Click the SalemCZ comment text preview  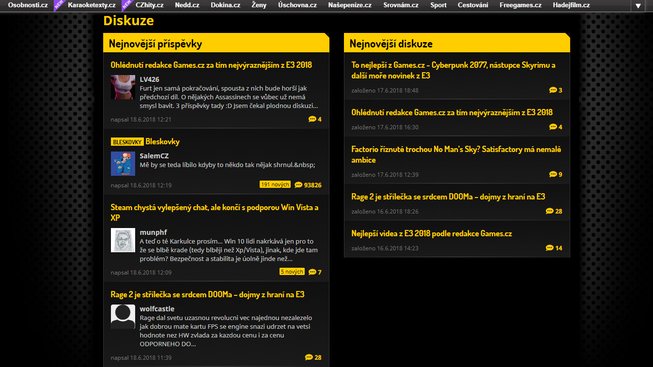[x=227, y=165]
